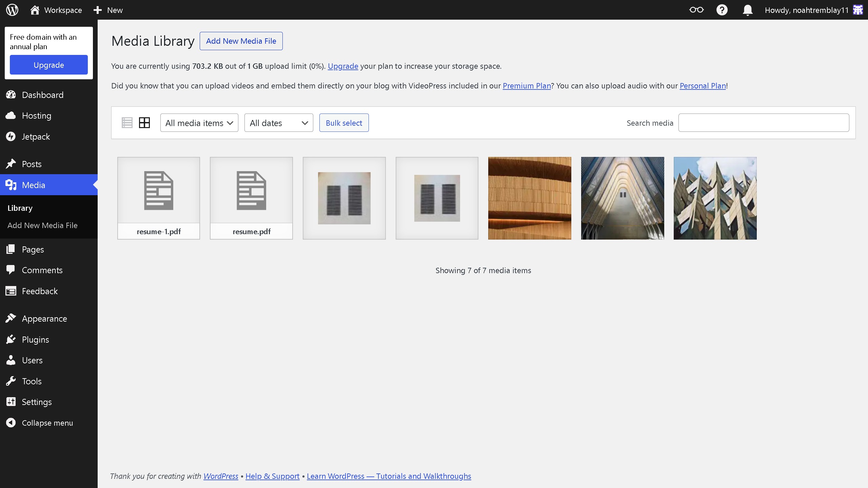Click the Add New Media File button
Viewport: 868px width, 488px height.
241,41
